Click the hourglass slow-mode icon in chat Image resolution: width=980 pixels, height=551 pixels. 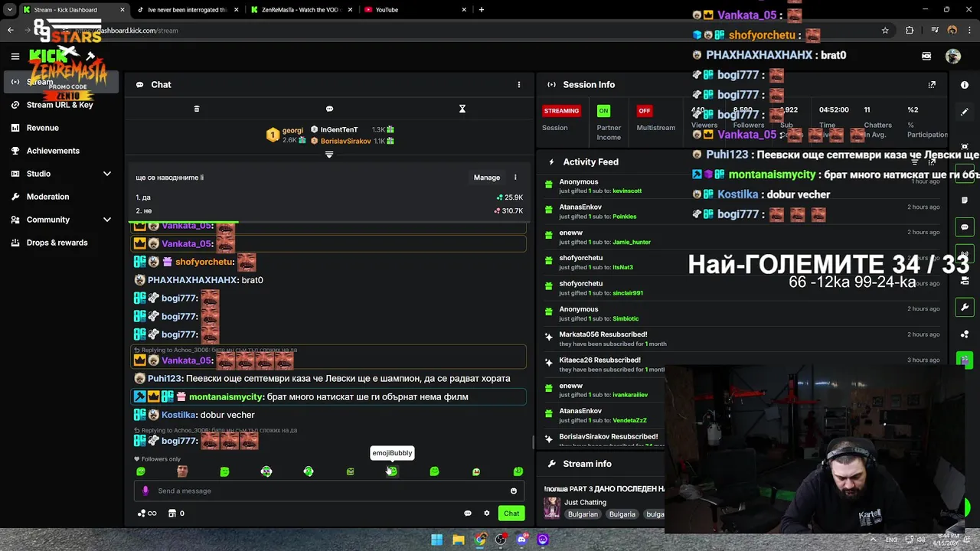coord(462,109)
